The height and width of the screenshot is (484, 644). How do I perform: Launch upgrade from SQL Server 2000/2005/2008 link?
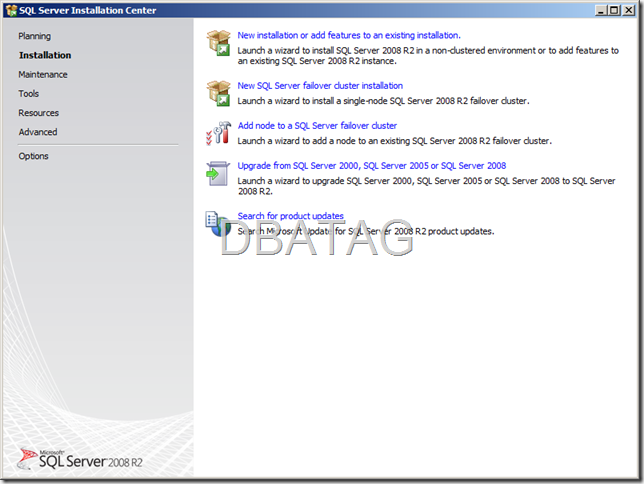[x=372, y=166]
